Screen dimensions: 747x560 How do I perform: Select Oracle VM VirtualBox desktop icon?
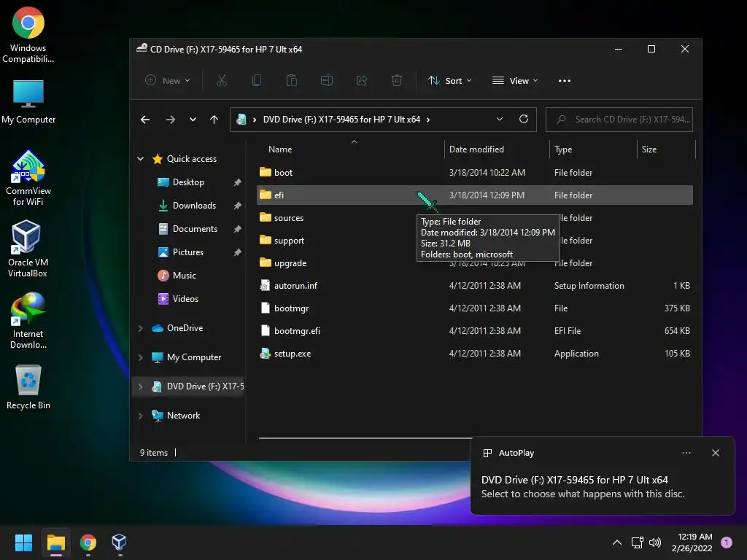tap(27, 249)
